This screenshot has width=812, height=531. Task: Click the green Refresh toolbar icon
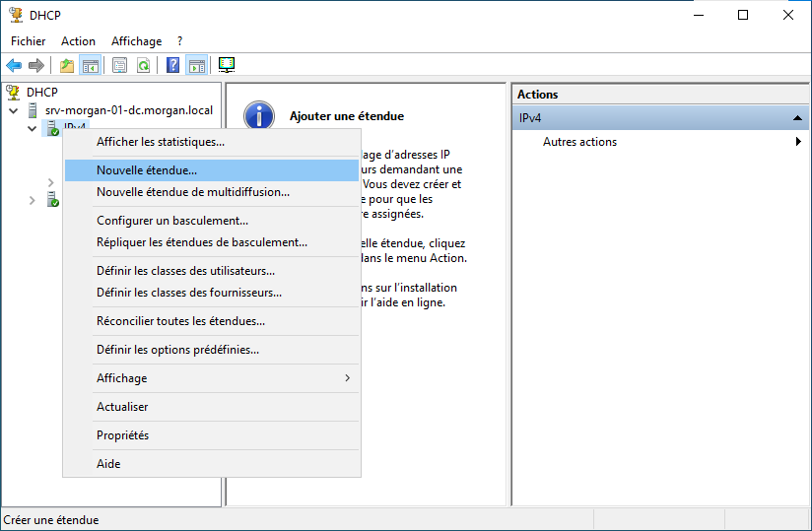144,66
